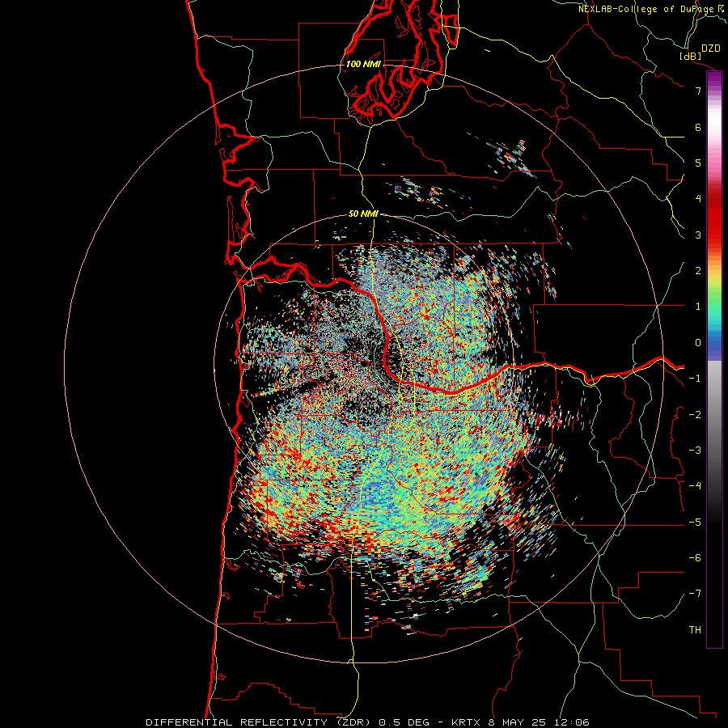Click the -4 value on color scale
Screen dimensions: 728x728
(x=695, y=485)
